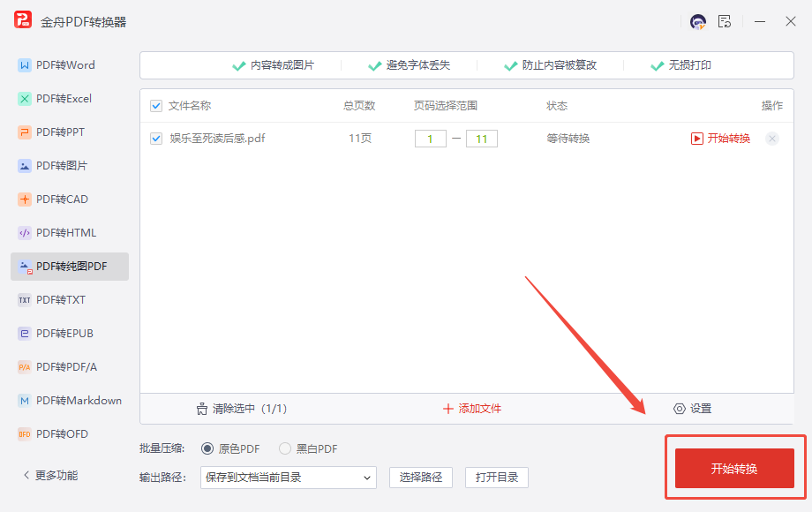The image size is (812, 512).
Task: Click the file name 娱乐至死读后感.pdf
Action: 217,139
